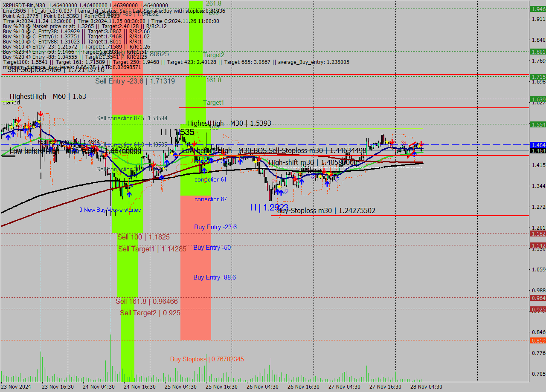
Task: Select the 1.182 red price tag
Action: click(538, 233)
